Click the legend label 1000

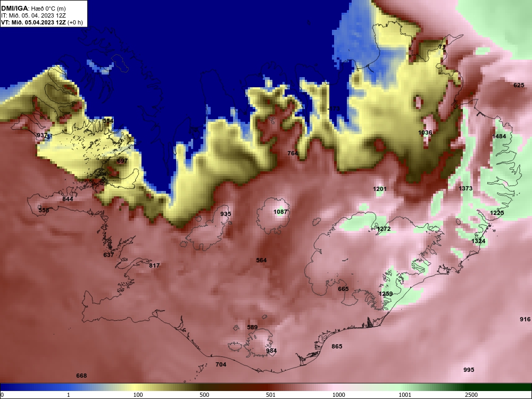[x=339, y=395]
